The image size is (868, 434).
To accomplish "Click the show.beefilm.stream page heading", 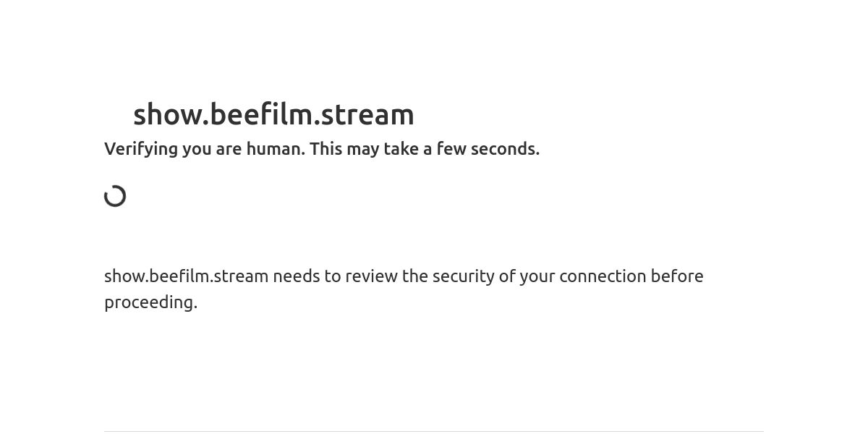I will pos(273,114).
